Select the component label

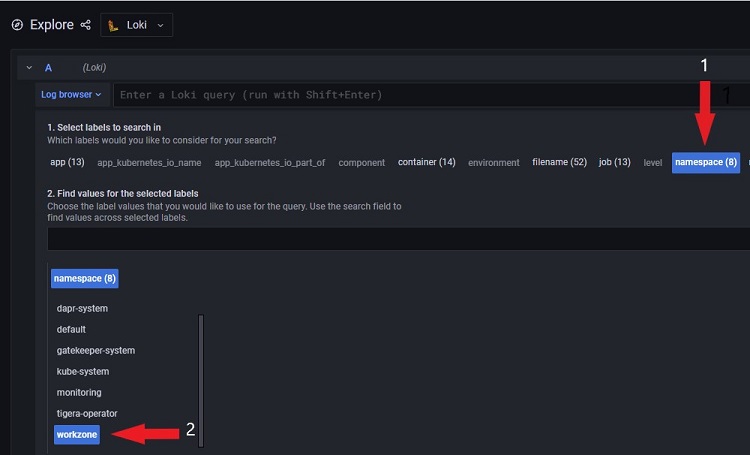(x=362, y=162)
